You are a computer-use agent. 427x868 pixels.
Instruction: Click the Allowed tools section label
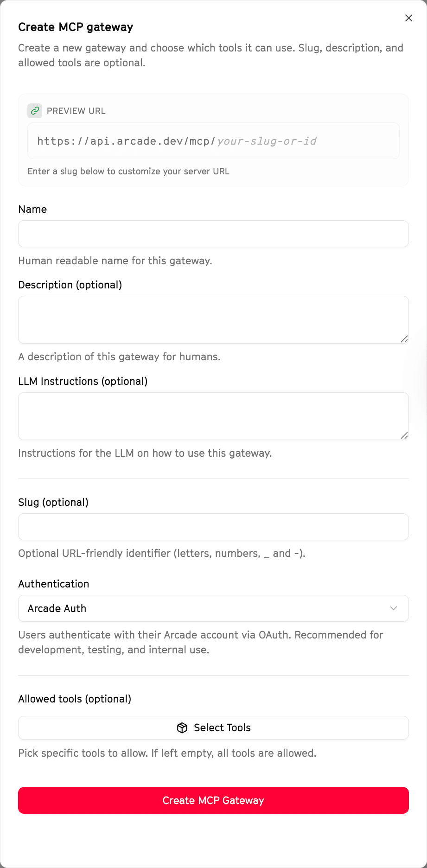[x=75, y=699]
